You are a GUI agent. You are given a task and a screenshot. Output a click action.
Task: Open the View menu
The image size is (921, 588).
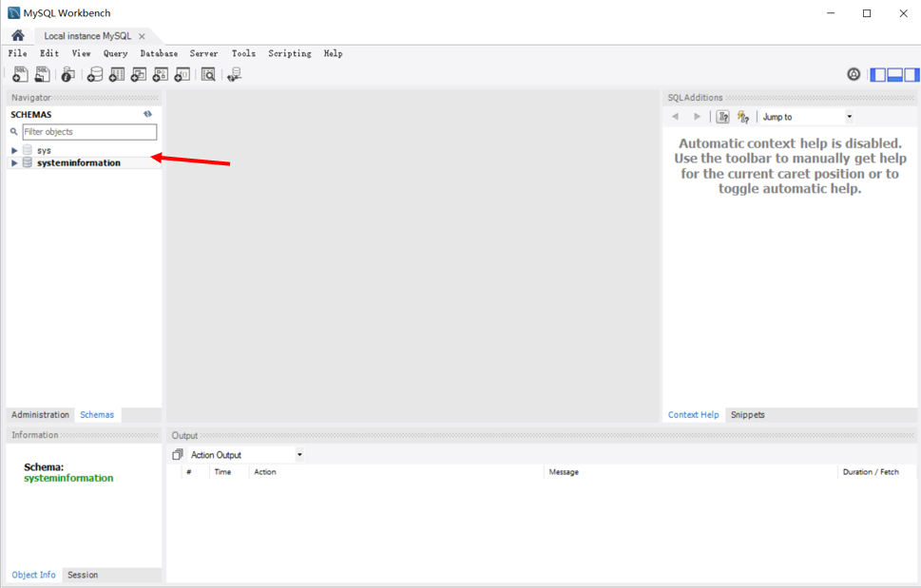(81, 53)
